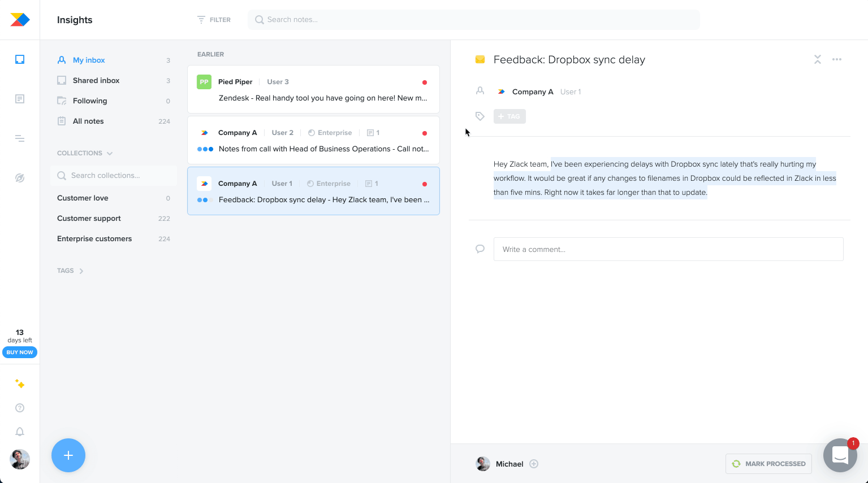Click the Write a comment field

click(x=668, y=249)
